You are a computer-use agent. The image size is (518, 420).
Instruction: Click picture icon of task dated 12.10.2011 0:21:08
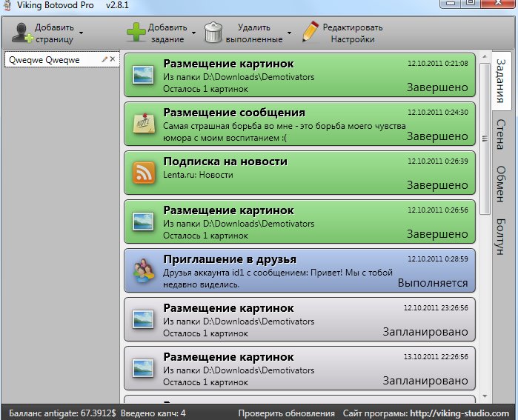pos(143,75)
